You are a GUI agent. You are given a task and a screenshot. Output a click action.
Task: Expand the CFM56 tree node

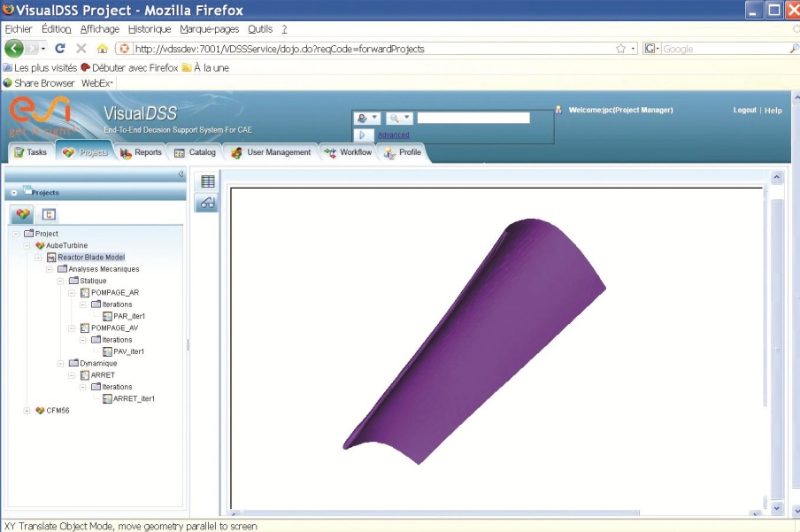[x=27, y=411]
